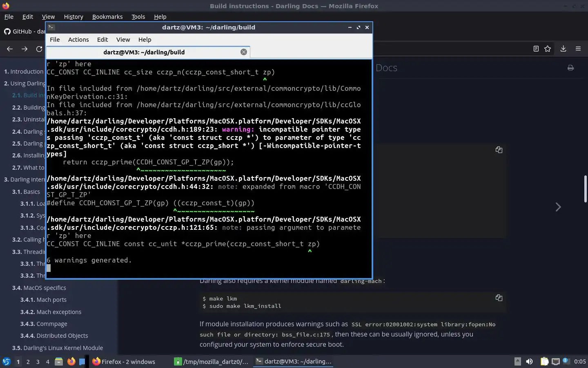Switch to dartz@VM3 terminal taskbar entry
This screenshot has height=368, width=588.
tap(294, 361)
